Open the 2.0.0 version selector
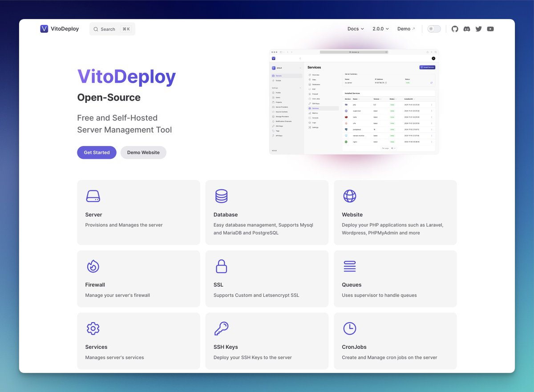 [x=380, y=28]
